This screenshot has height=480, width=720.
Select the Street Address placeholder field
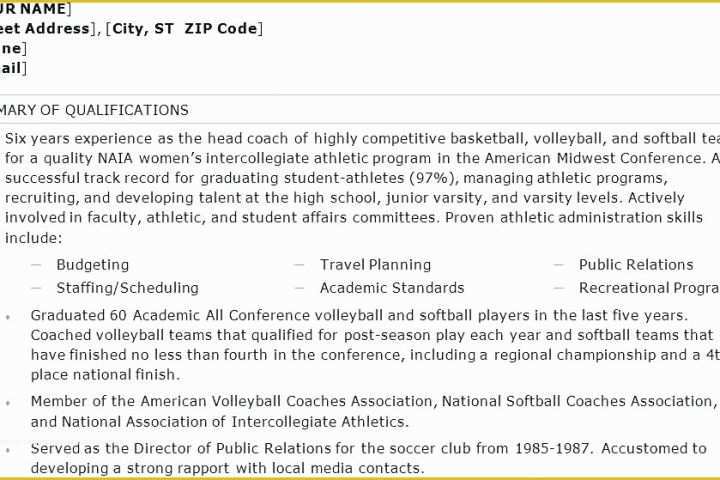tap(48, 29)
